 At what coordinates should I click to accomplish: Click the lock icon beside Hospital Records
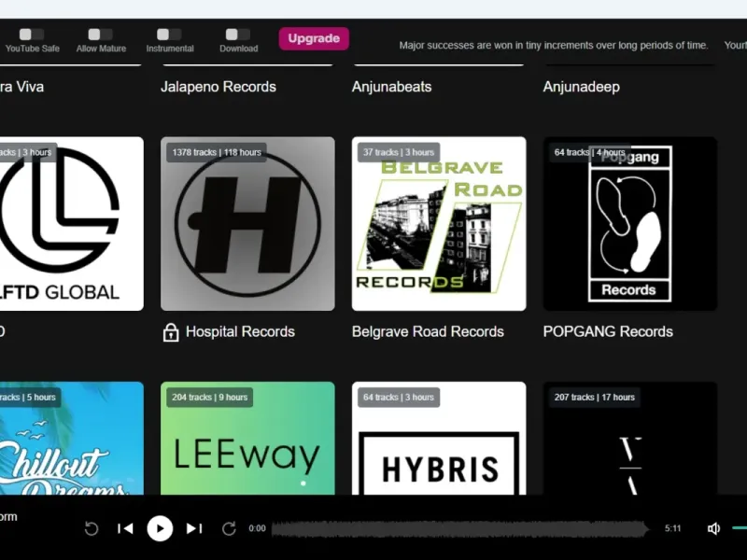click(171, 332)
